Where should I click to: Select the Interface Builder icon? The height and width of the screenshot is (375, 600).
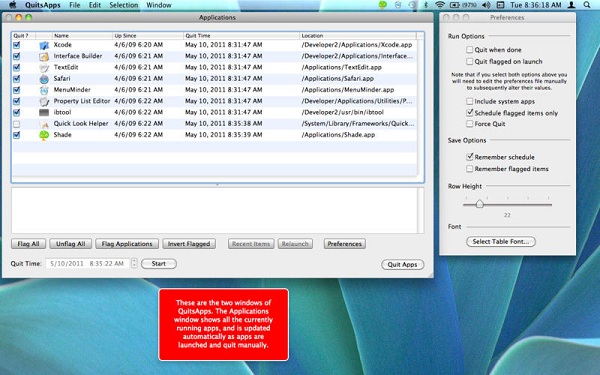click(x=44, y=56)
